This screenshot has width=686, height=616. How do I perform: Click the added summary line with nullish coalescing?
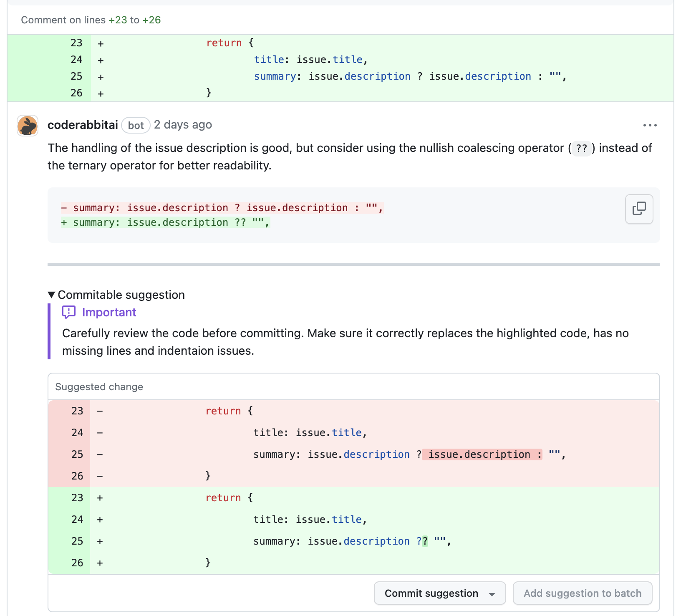[x=165, y=222]
